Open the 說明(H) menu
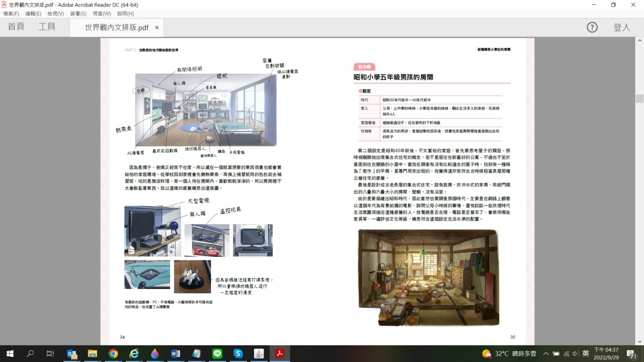The width and height of the screenshot is (644, 362). 125,13
